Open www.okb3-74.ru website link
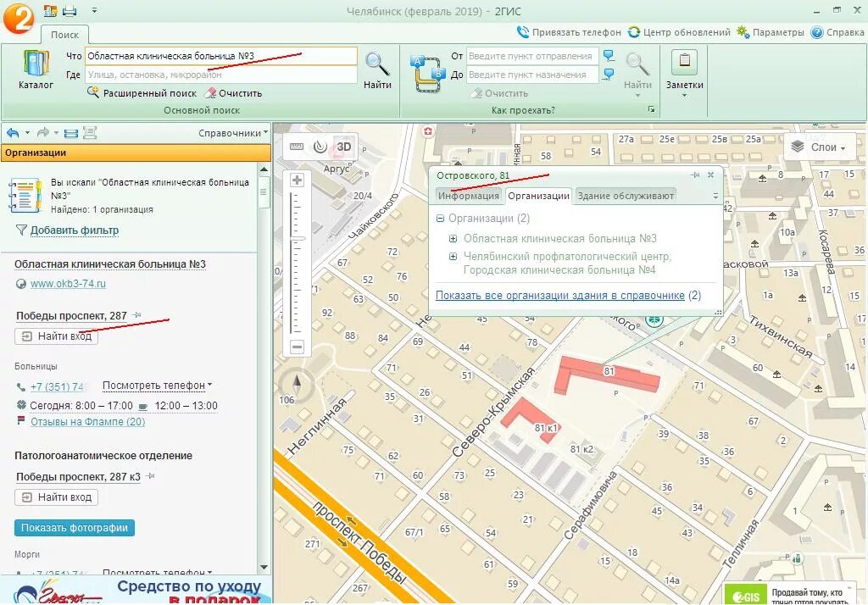This screenshot has height=605, width=868. [x=68, y=283]
